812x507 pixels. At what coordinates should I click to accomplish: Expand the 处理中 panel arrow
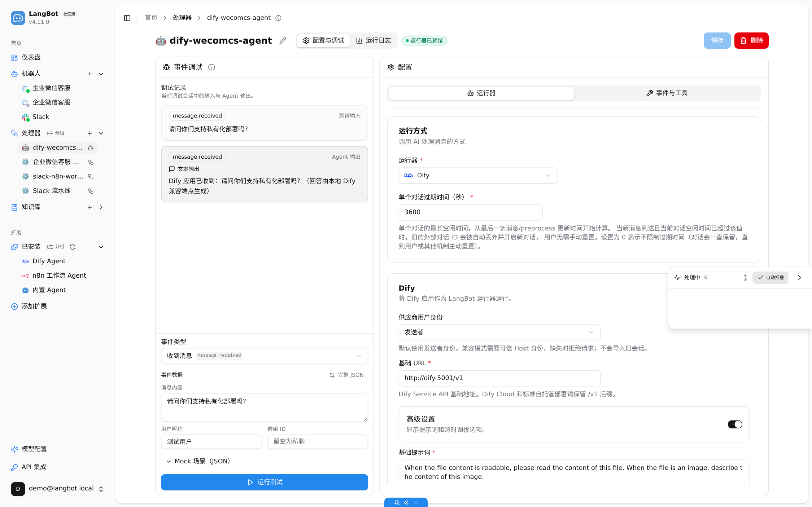pos(799,277)
